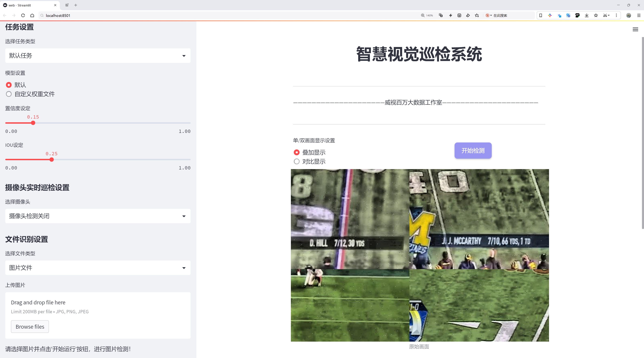Switch display mode to 对比显示

(x=297, y=161)
